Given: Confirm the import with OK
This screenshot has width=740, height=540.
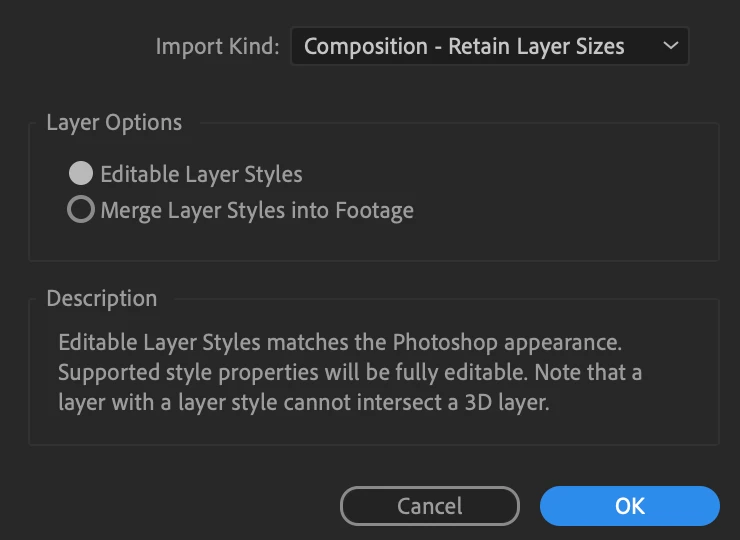Looking at the screenshot, I should click(x=629, y=506).
